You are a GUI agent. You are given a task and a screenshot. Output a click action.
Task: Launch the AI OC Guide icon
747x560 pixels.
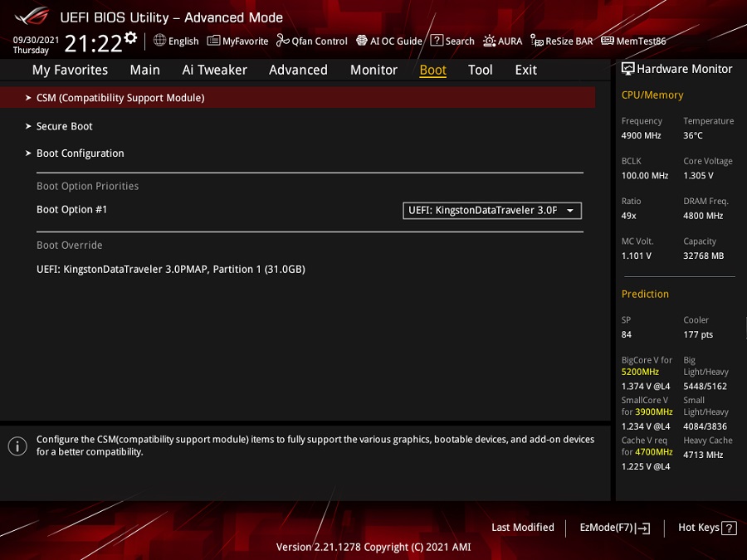(x=362, y=41)
